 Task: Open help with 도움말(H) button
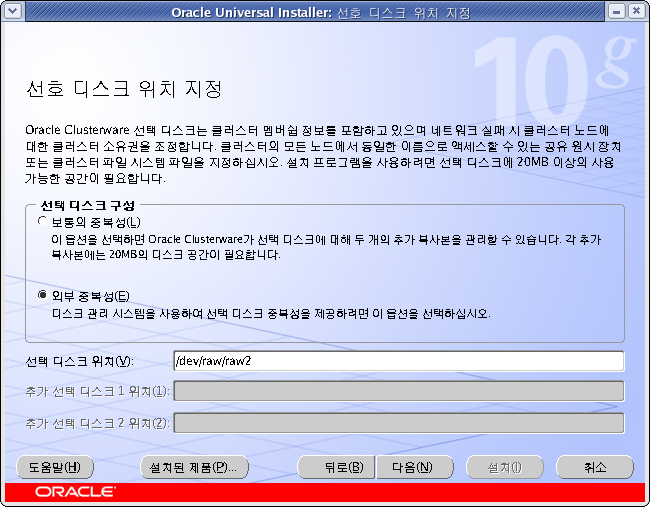tap(55, 467)
